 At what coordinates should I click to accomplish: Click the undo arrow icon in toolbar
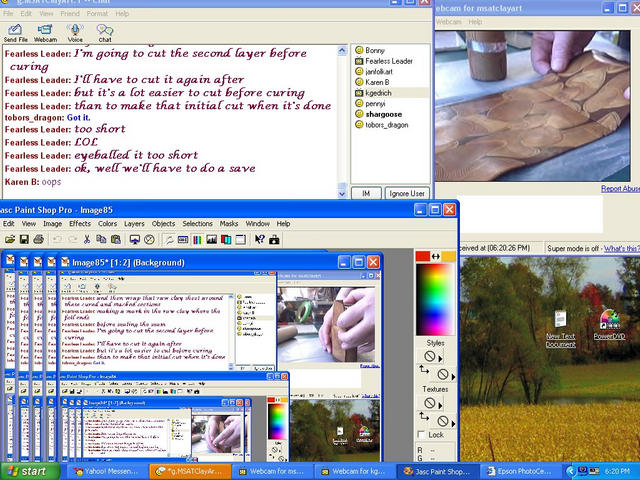pos(58,240)
